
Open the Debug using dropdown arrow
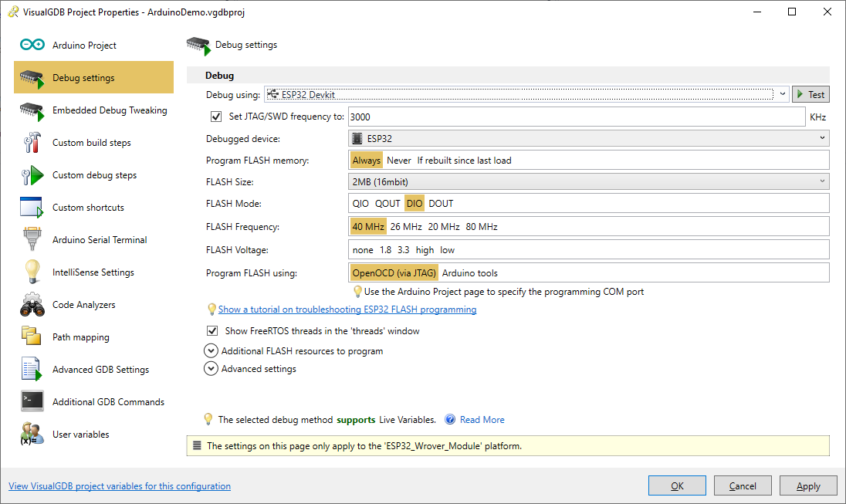click(x=783, y=94)
